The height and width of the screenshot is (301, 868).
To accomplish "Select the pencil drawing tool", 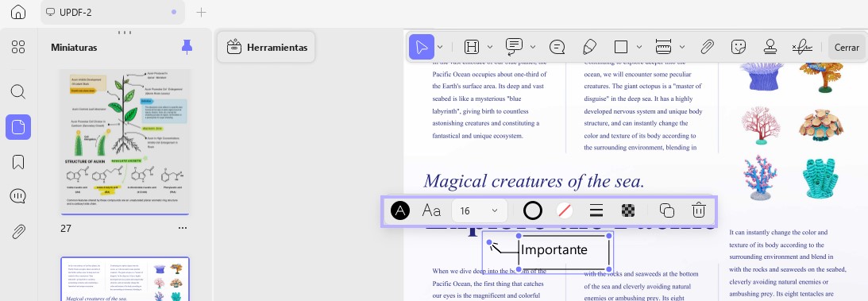I will (589, 47).
